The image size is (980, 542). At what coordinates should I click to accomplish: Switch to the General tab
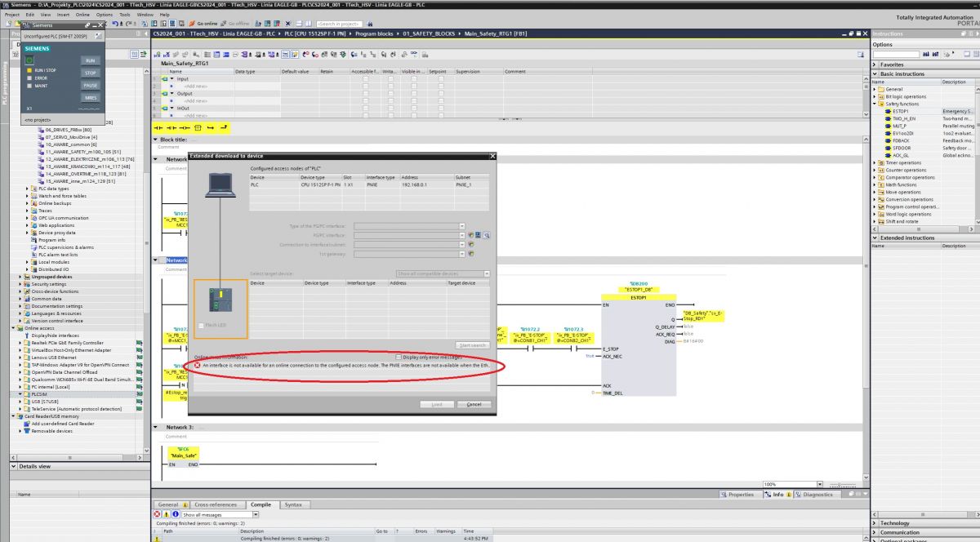pyautogui.click(x=171, y=504)
